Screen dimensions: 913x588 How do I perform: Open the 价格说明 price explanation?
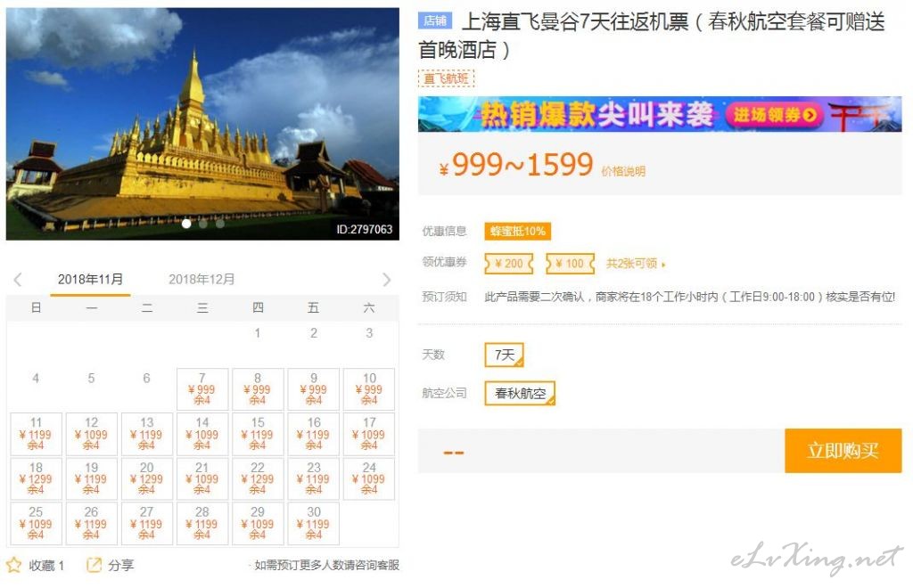623,171
